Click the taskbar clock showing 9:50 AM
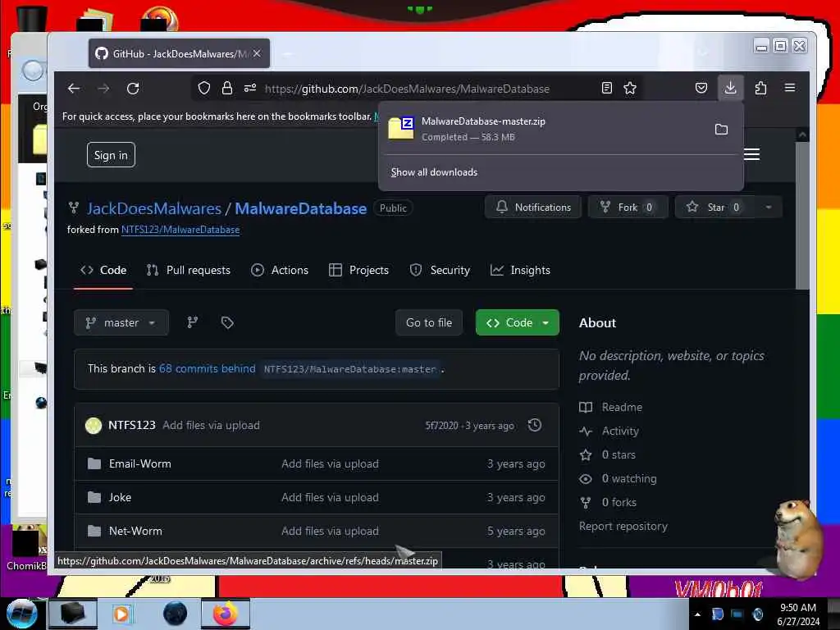This screenshot has height=630, width=840. 798,614
